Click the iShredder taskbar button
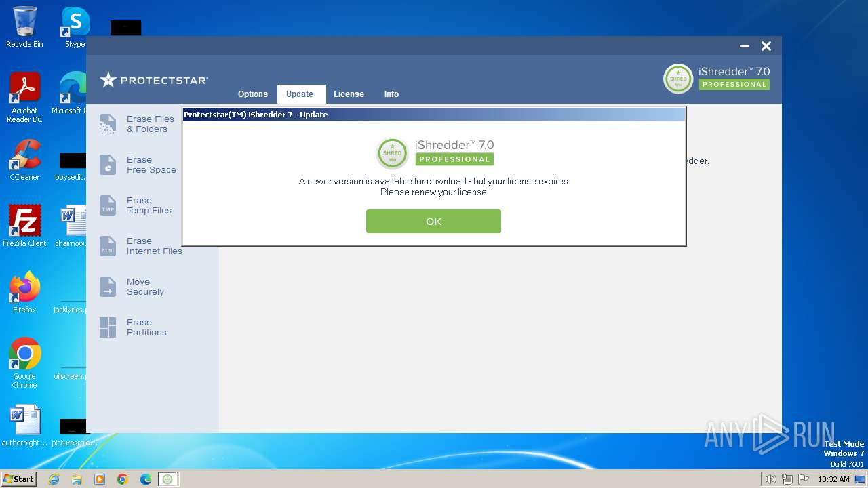Screen dimensions: 868x488 point(168,479)
